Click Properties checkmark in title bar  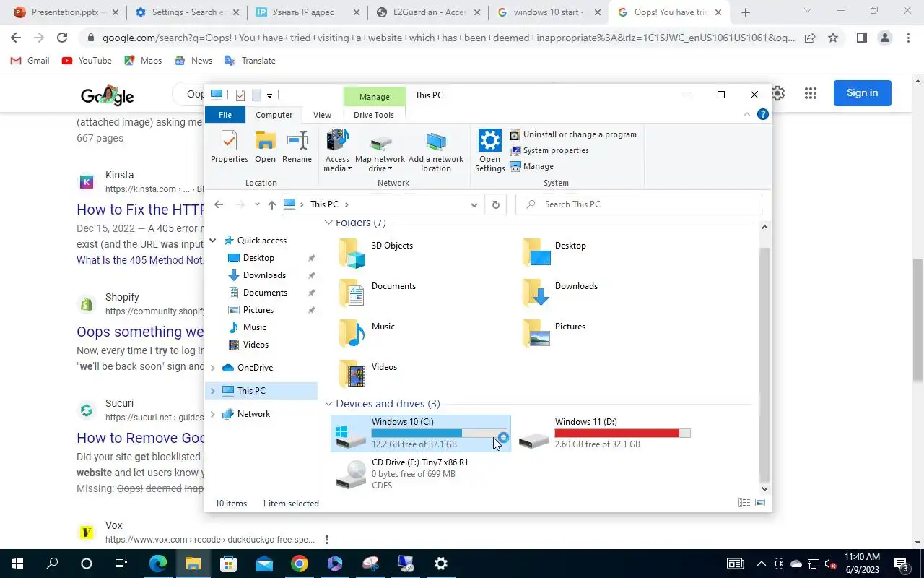coord(240,95)
